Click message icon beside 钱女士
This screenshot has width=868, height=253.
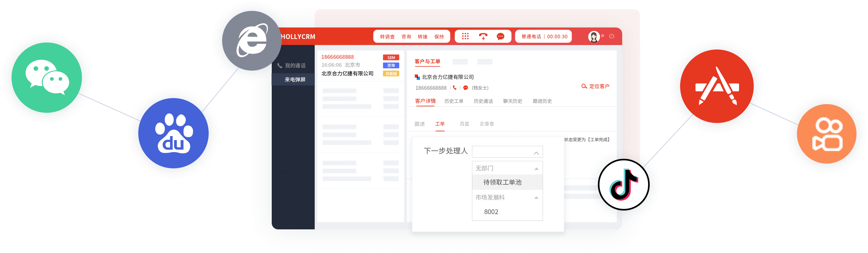coord(465,88)
